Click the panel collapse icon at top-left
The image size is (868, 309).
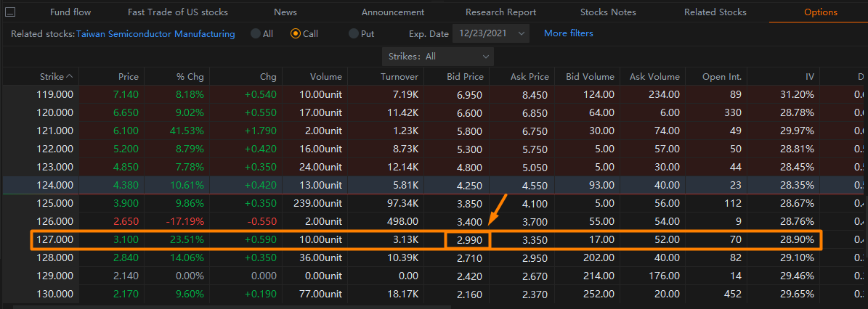click(x=11, y=12)
